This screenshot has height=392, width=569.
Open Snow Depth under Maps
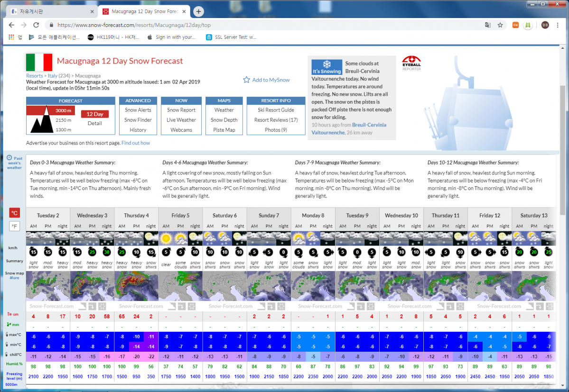pos(224,120)
